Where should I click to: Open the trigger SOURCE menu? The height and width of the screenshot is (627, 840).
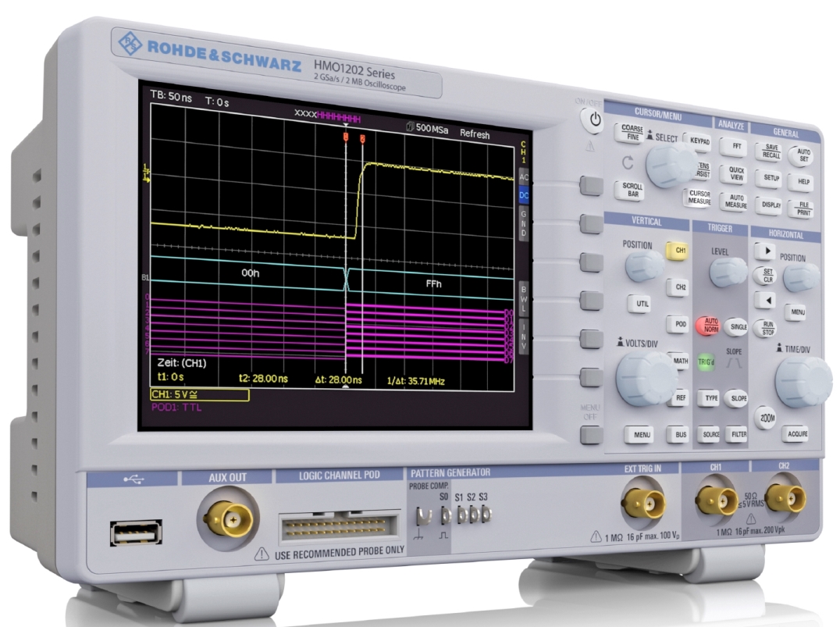click(710, 435)
